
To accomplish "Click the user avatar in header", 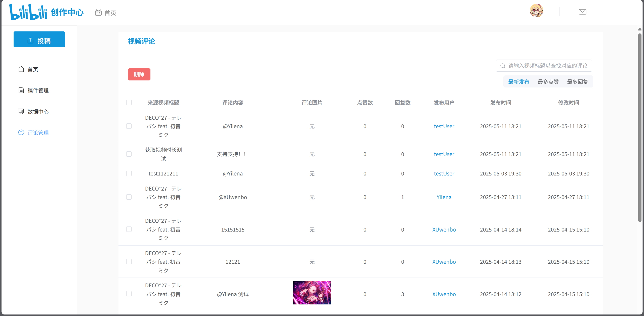I will (x=536, y=11).
